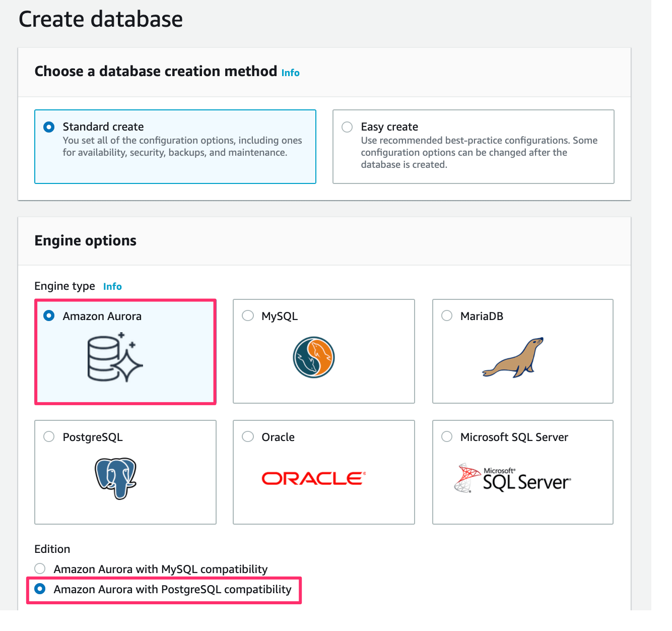Open the database creation method Info link
672x631 pixels.
pos(291,72)
